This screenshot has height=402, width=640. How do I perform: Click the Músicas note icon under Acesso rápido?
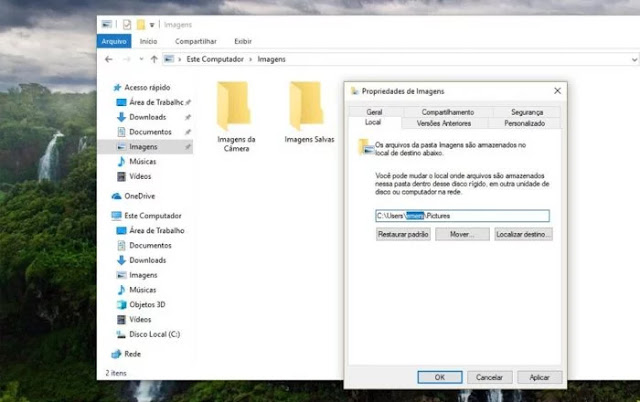[121, 162]
